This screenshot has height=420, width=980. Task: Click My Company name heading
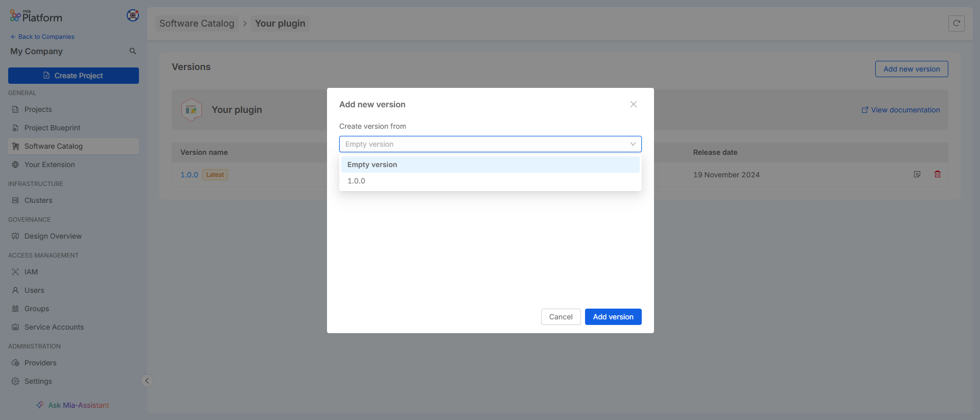tap(36, 51)
